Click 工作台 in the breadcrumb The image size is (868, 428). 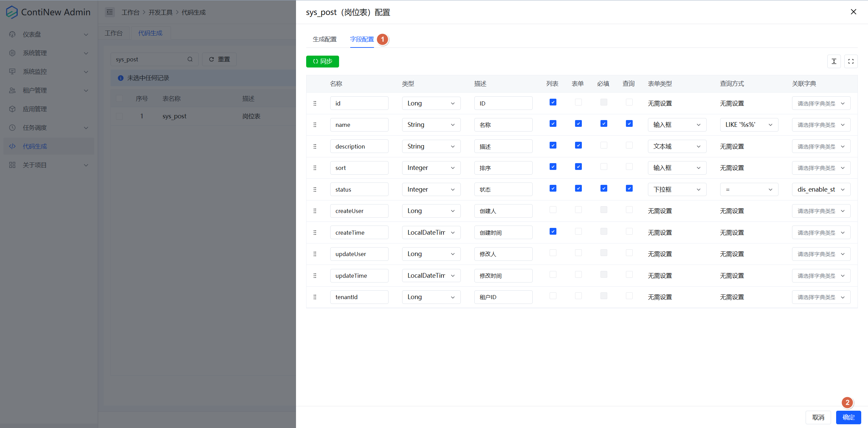click(131, 13)
